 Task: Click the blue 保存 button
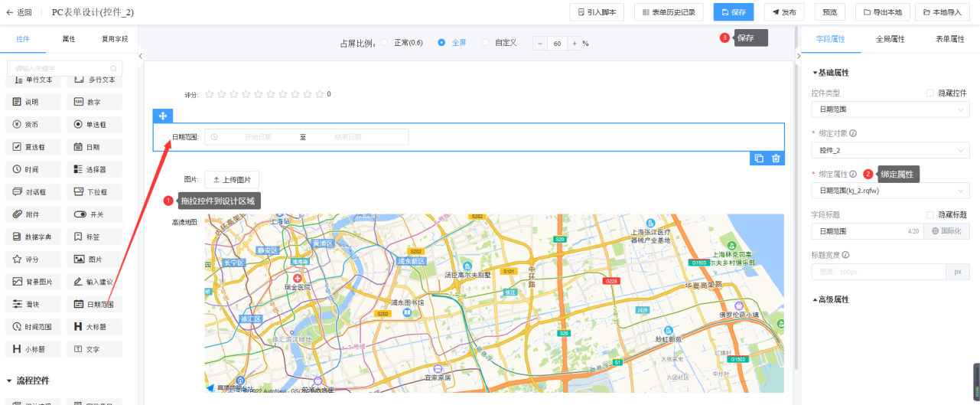coord(734,12)
